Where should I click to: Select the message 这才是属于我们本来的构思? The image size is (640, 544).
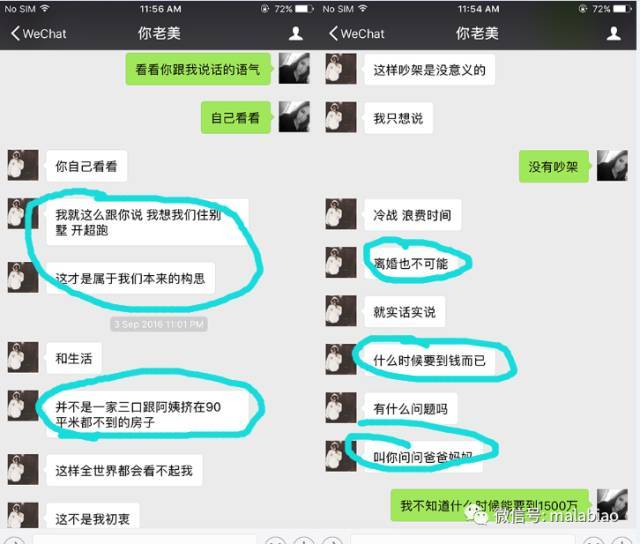click(131, 278)
